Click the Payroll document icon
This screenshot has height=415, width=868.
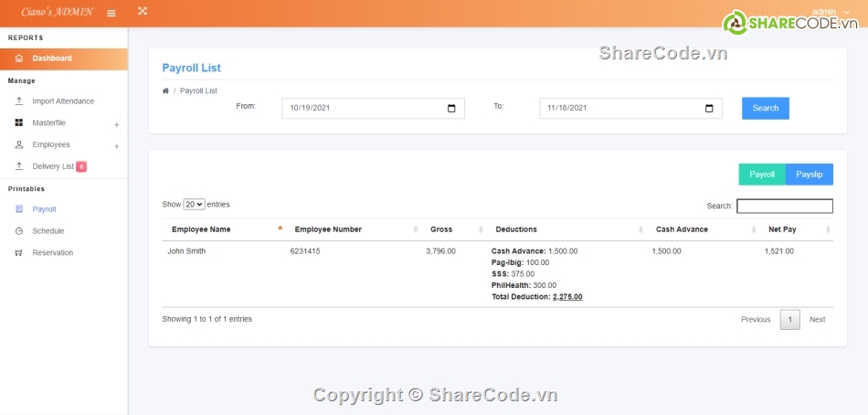pyautogui.click(x=19, y=209)
